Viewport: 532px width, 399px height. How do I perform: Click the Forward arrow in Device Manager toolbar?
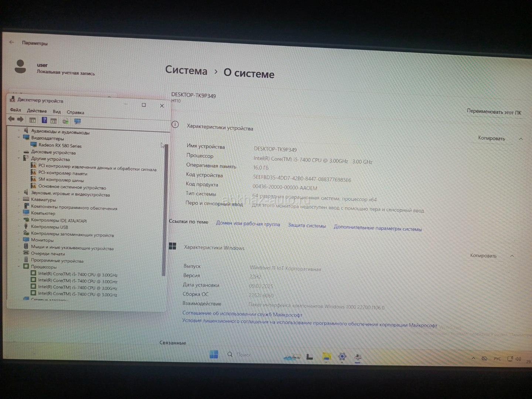pyautogui.click(x=20, y=119)
